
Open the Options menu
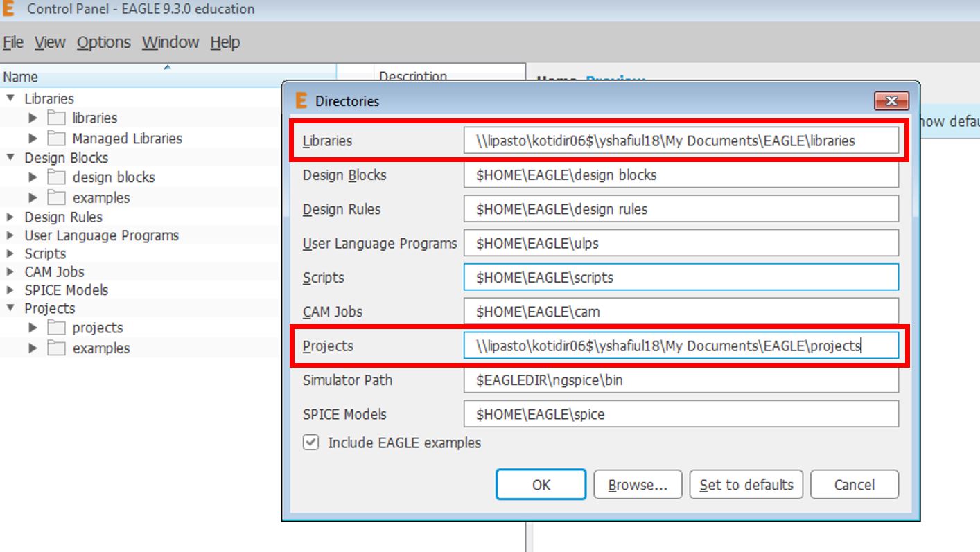click(103, 42)
